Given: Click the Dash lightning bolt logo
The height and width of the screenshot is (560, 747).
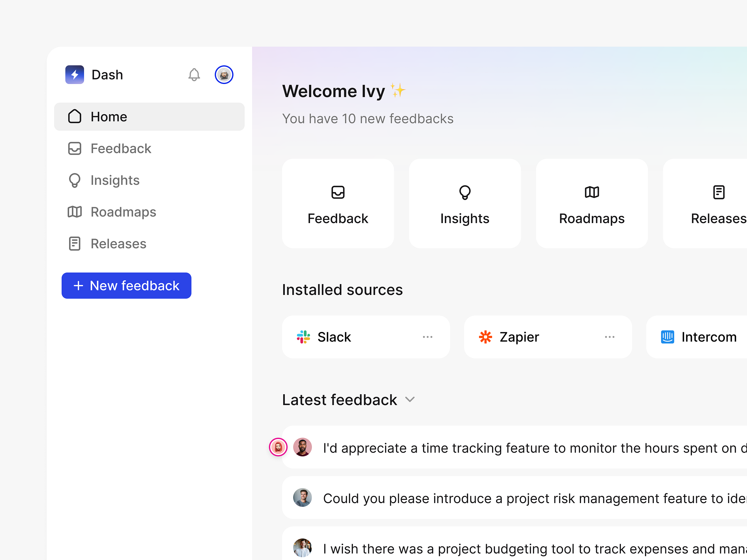Looking at the screenshot, I should point(75,75).
